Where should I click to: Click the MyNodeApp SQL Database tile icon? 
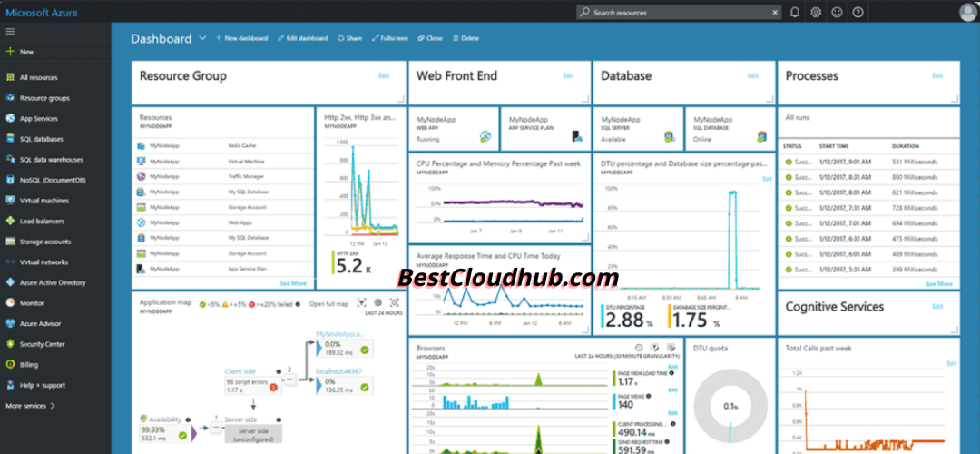coord(762,135)
